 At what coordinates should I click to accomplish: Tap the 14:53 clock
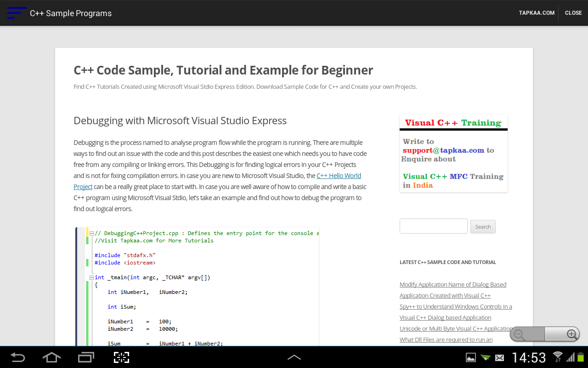529,357
